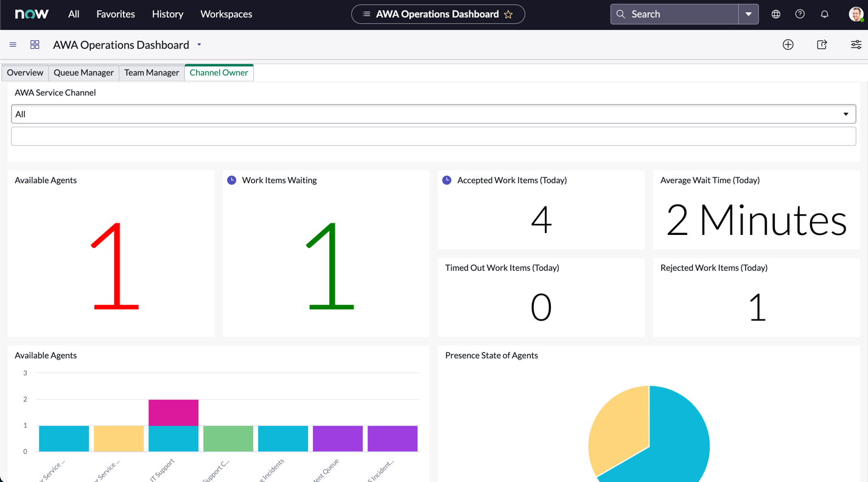
Task: Click the Timed Out Work Items value 0
Action: pyautogui.click(x=541, y=307)
